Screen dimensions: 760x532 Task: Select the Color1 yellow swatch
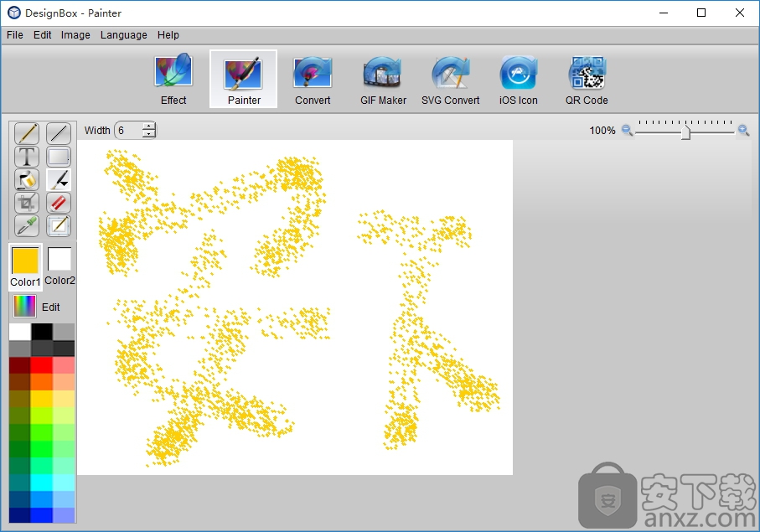[x=25, y=260]
